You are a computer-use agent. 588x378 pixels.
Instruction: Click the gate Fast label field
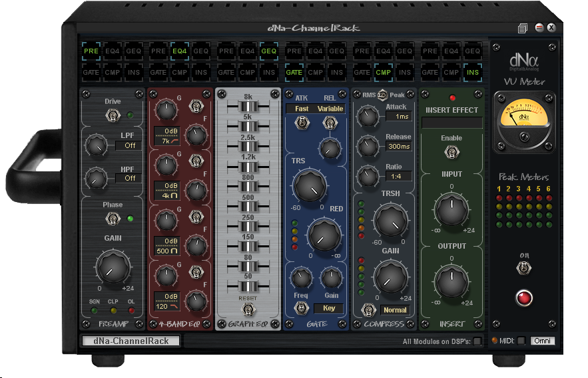pyautogui.click(x=301, y=109)
